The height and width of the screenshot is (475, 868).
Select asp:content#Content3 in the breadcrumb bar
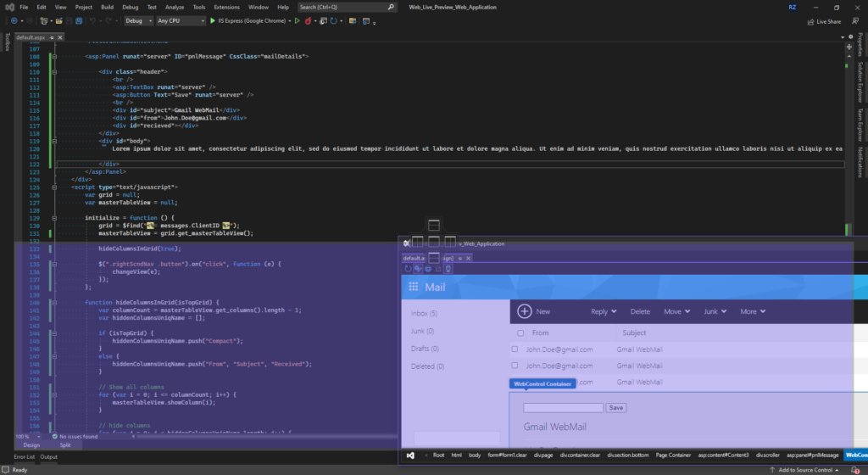(723, 455)
